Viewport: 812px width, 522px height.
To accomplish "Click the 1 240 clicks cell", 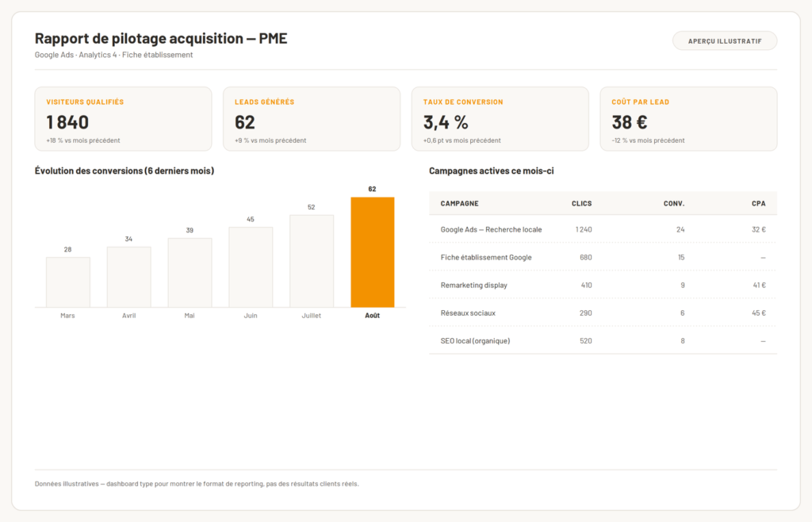I will click(x=584, y=229).
